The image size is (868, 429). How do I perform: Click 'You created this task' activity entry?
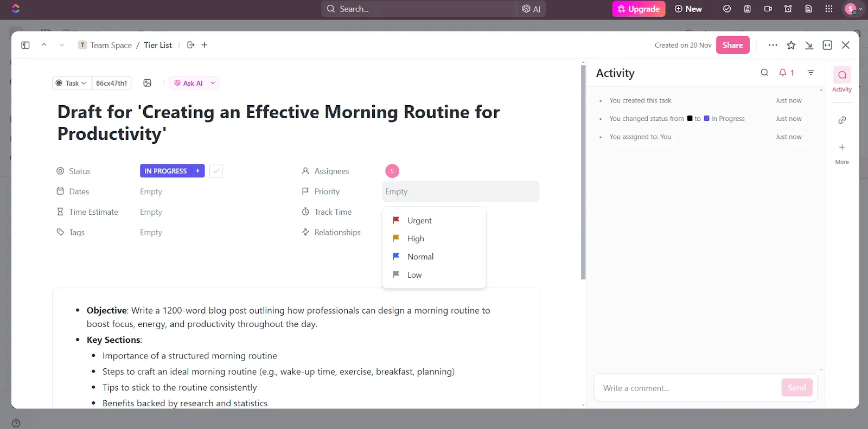[640, 100]
